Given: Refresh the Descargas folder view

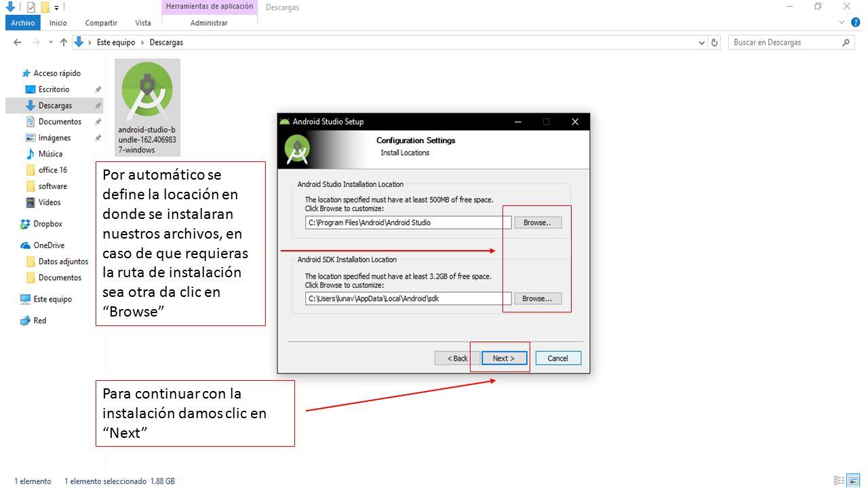Looking at the screenshot, I should point(715,43).
